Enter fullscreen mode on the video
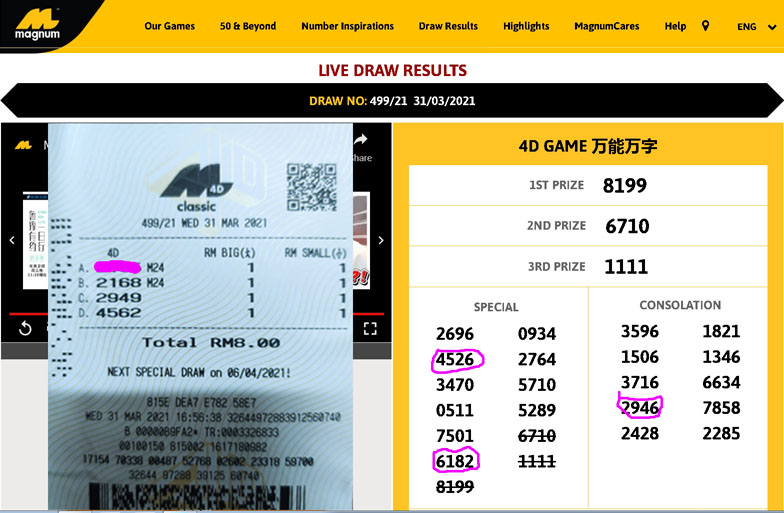 coord(369,328)
